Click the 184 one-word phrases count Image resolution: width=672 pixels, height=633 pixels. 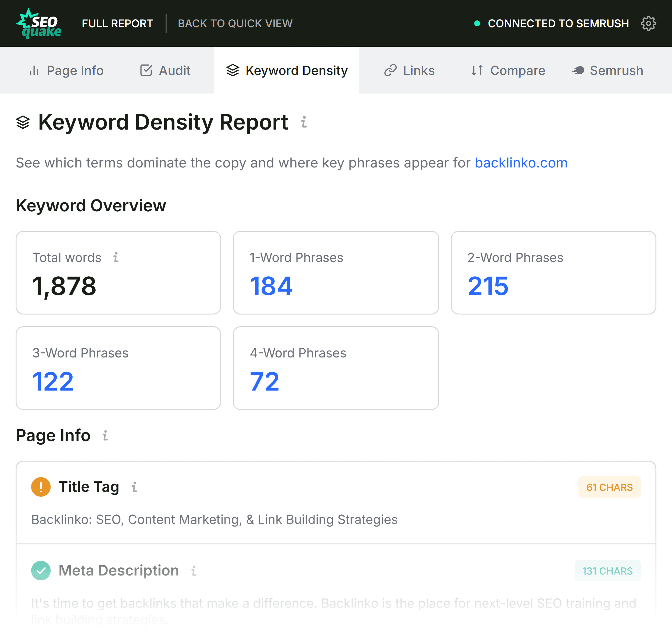[x=271, y=286]
